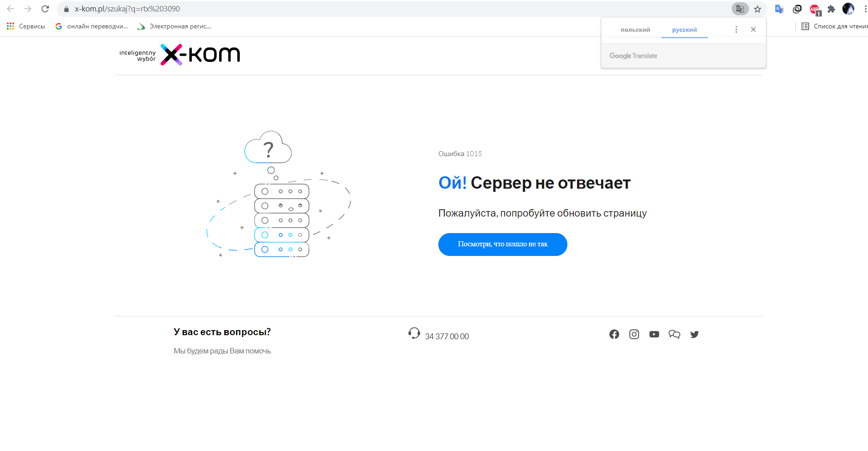Call the 34 377 00 00 phone link
Image resolution: width=868 pixels, height=451 pixels.
447,337
